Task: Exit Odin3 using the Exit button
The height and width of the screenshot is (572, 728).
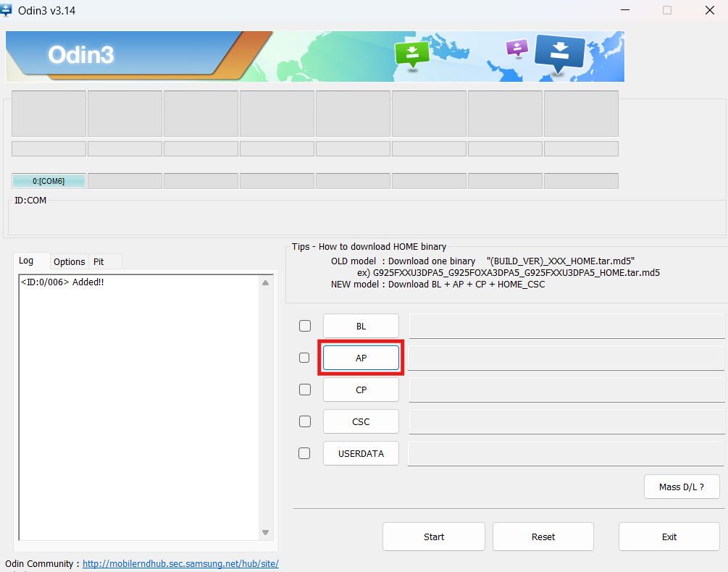Action: coord(669,537)
